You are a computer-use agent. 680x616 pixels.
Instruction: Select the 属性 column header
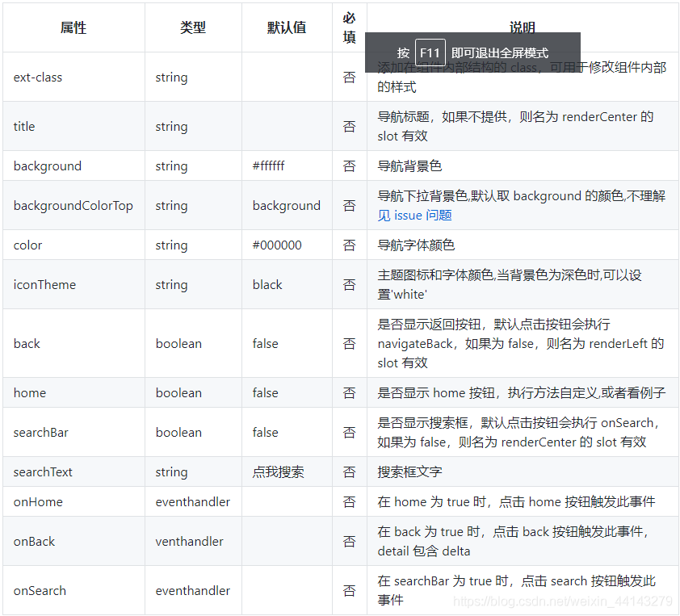(x=73, y=27)
